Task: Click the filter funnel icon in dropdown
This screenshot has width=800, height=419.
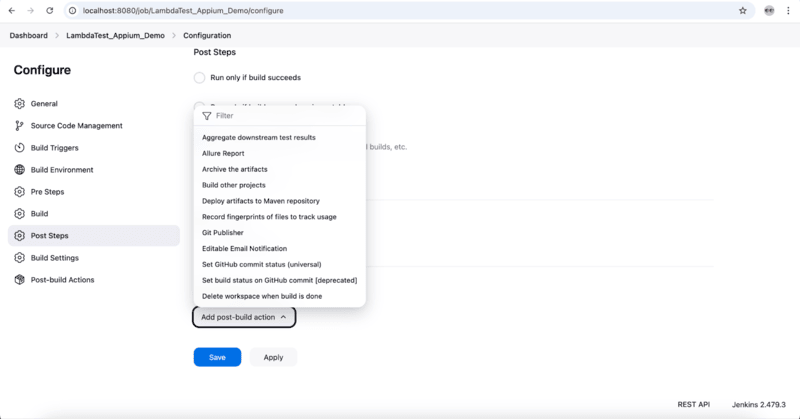Action: tap(207, 116)
